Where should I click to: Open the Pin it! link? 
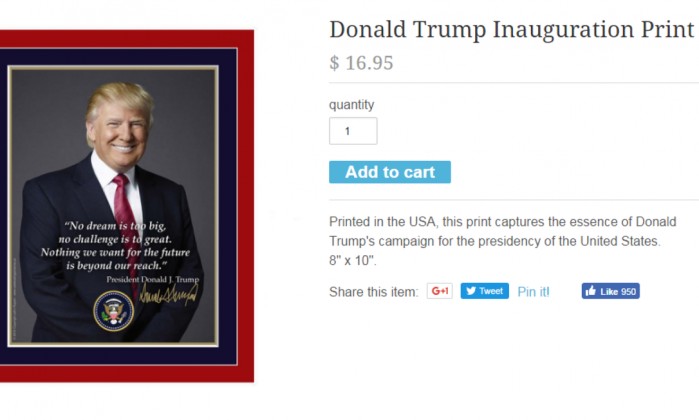coord(533,292)
